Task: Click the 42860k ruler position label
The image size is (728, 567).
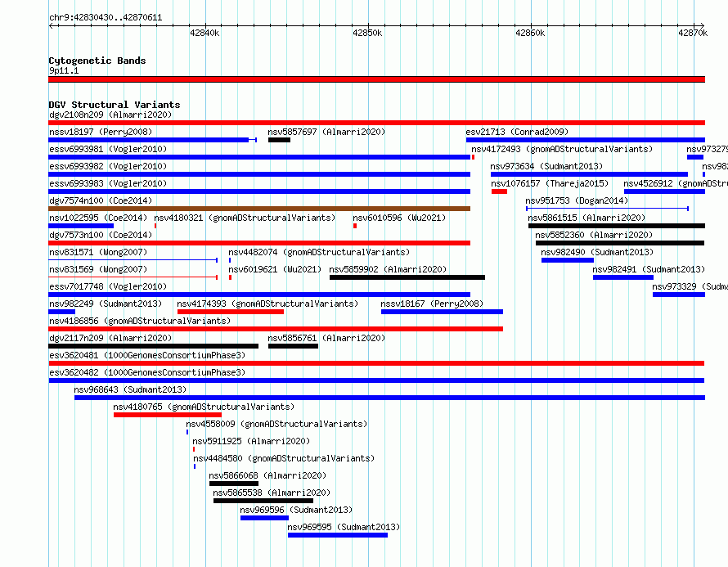Action: click(530, 33)
